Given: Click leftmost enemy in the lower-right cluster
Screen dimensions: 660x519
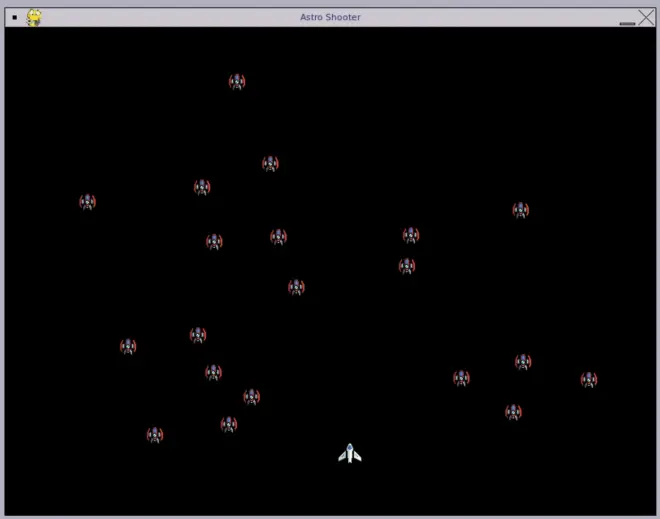Looking at the screenshot, I should 461,378.
